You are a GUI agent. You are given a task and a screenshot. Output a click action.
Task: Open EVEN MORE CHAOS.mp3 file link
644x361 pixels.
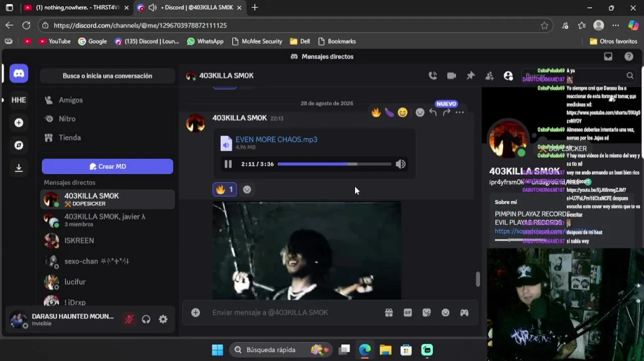(276, 139)
